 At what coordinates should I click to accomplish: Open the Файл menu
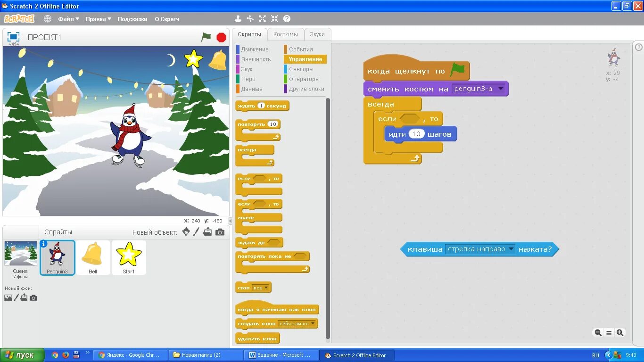point(68,19)
